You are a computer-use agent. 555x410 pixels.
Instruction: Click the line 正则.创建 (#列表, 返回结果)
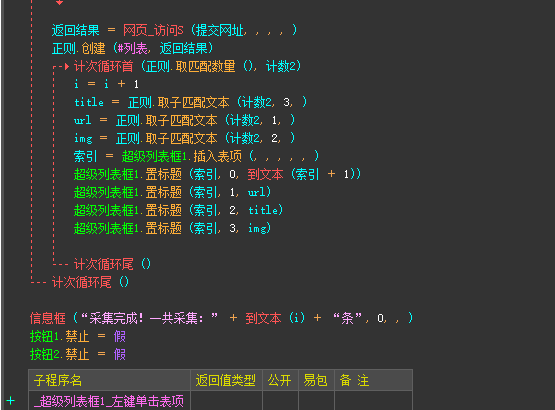pyautogui.click(x=133, y=48)
